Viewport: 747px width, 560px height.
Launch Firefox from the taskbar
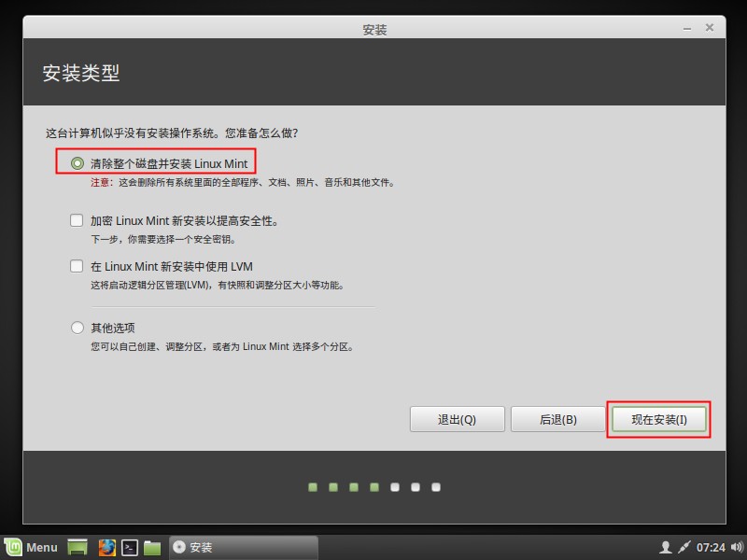pos(106,547)
